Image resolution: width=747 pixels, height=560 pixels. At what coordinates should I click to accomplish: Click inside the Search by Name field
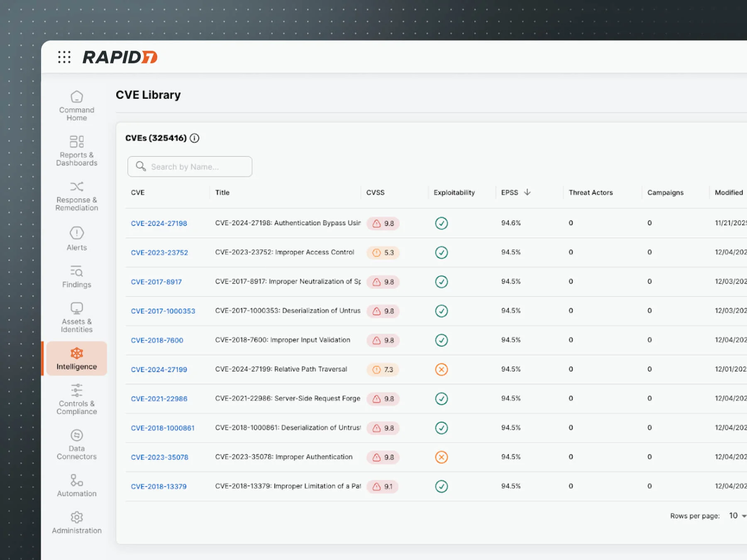[x=189, y=166]
